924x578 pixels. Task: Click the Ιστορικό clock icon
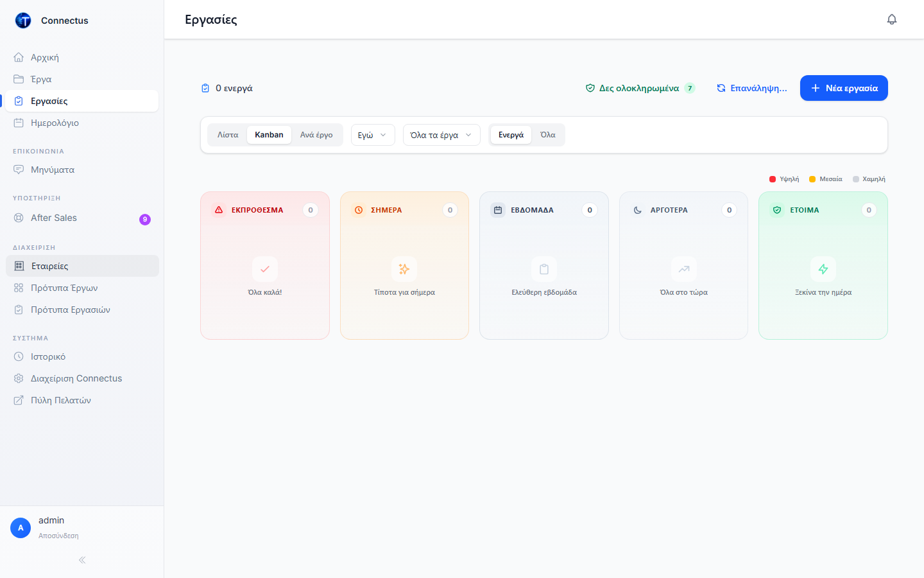coord(19,356)
